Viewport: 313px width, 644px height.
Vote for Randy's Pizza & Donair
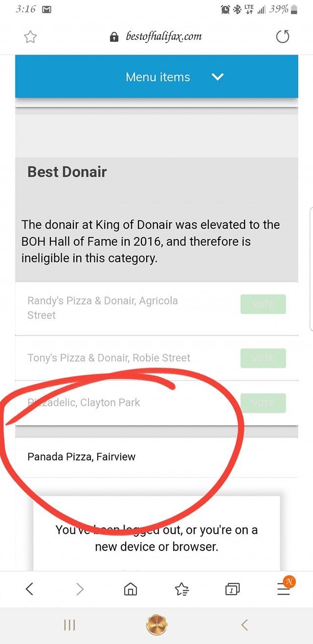click(x=263, y=304)
